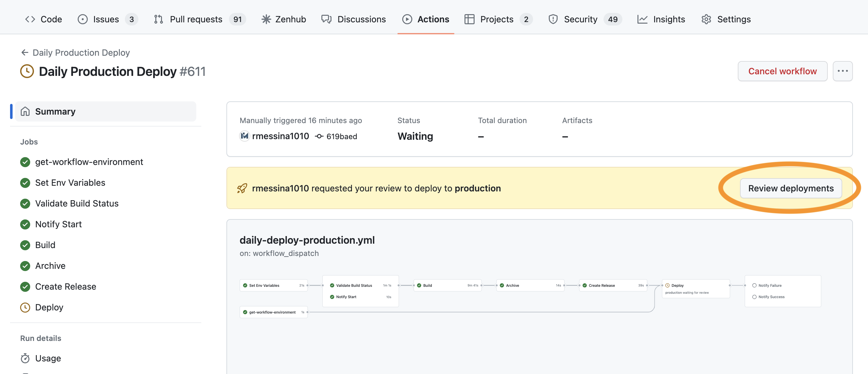Click the Zenhub asterisk icon in navigation
868x374 pixels.
(267, 19)
